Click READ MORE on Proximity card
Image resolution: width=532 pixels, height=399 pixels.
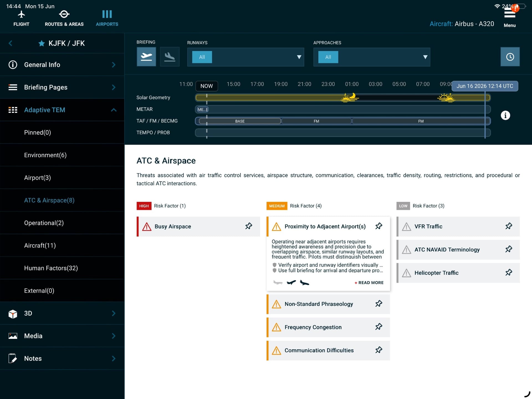369,283
